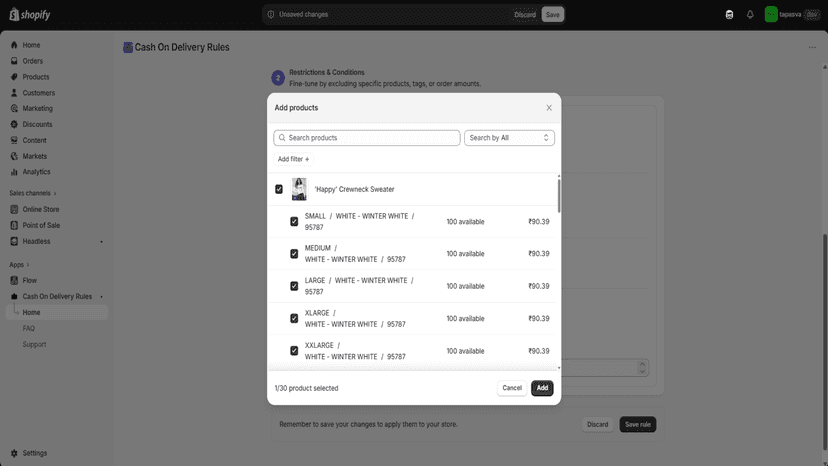
Task: Open the Sidekick assistant icon in top bar
Action: click(729, 14)
